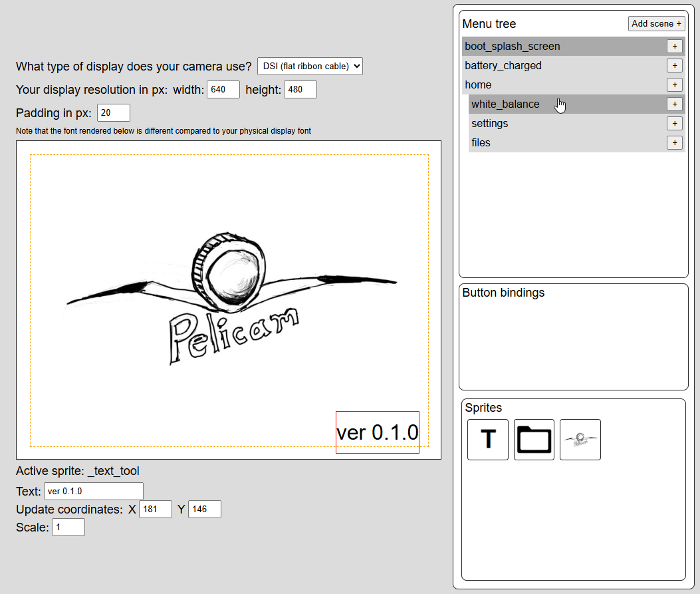Click the ver 0.1.0 text on canvas
Viewport: 700px width, 594px height.
click(x=378, y=432)
